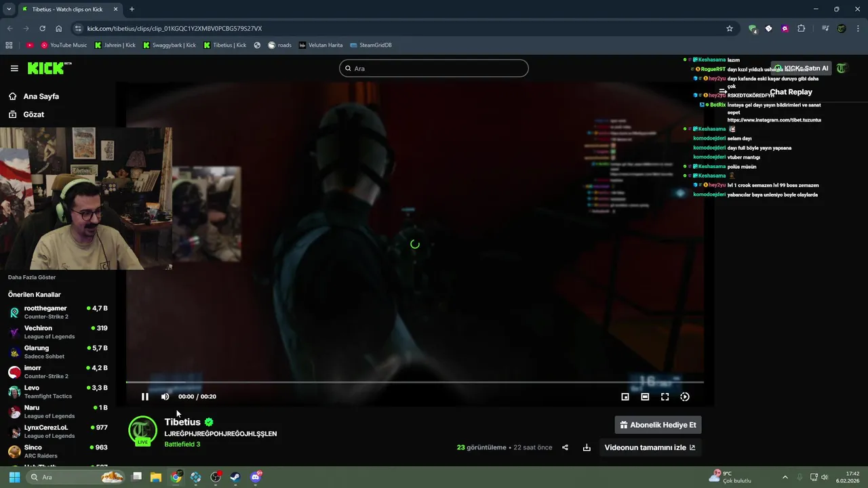Open Levo recommended channel
868x488 pixels.
pyautogui.click(x=58, y=392)
